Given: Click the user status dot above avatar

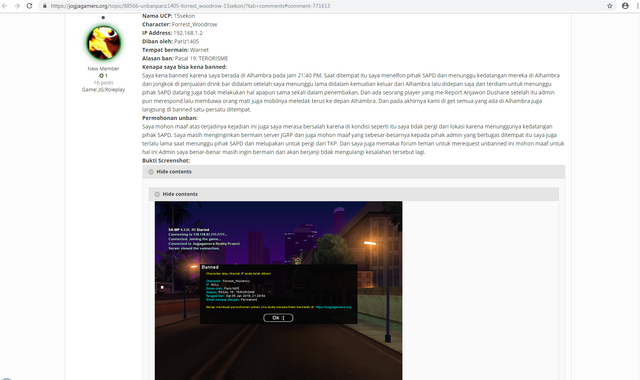Looking at the screenshot, I should click(103, 18).
